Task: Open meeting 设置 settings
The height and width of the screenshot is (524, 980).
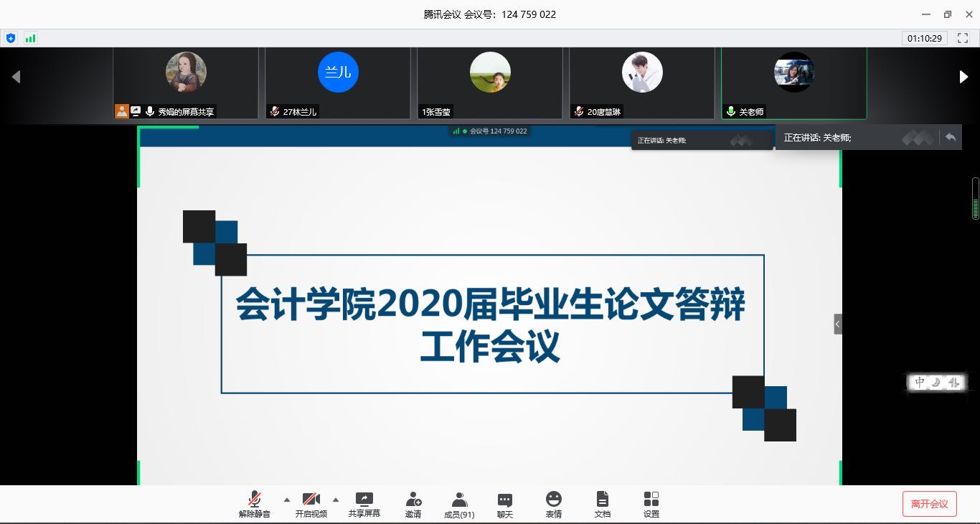Action: (651, 503)
